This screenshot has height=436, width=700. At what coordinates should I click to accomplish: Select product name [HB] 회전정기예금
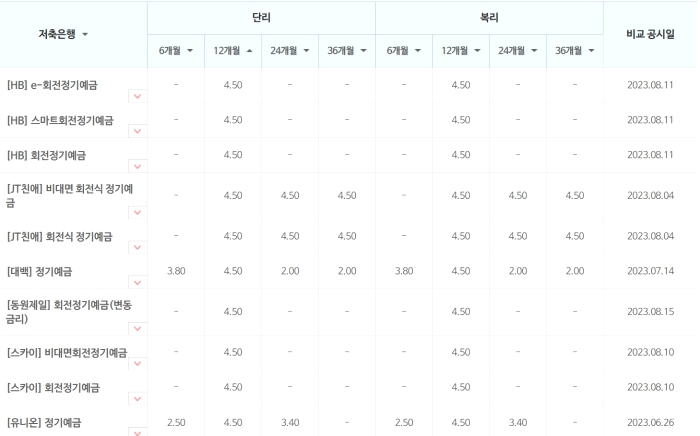point(46,155)
